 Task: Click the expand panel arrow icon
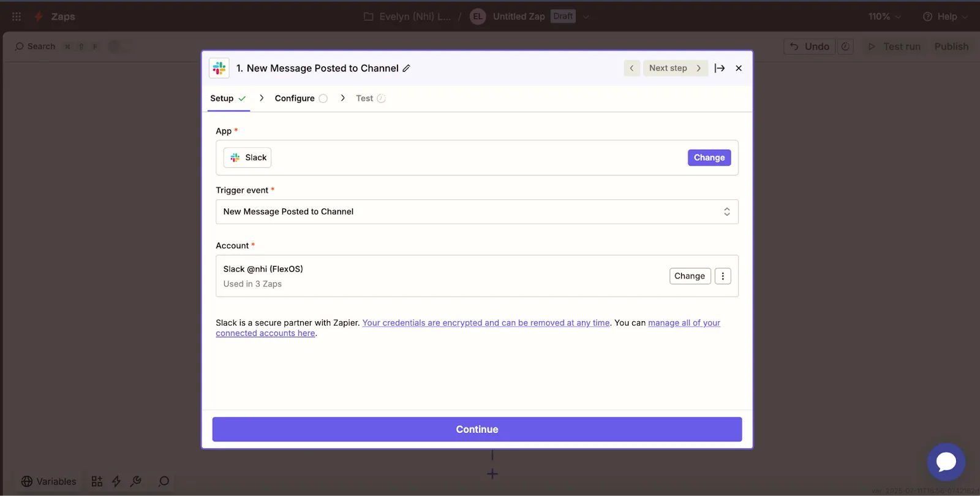720,68
